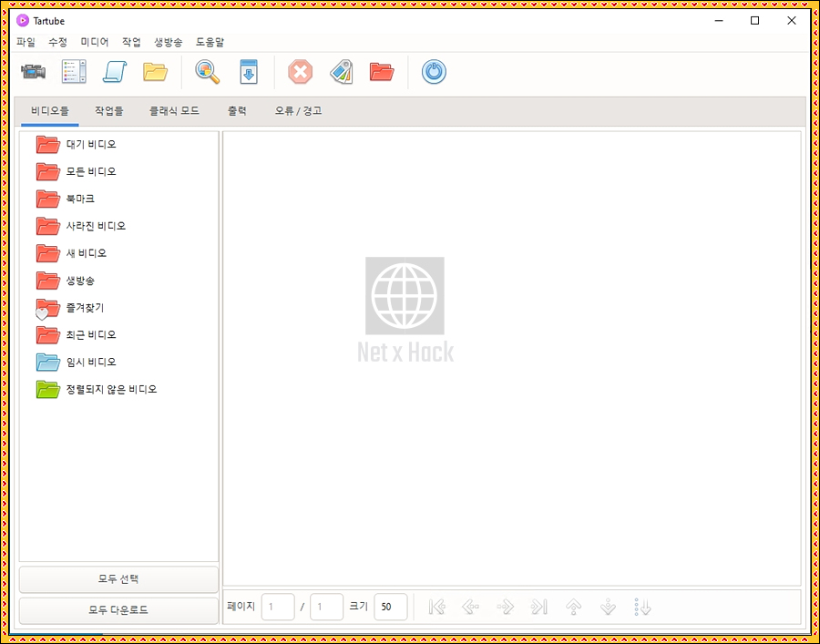Open the 파일 menu

coord(26,42)
